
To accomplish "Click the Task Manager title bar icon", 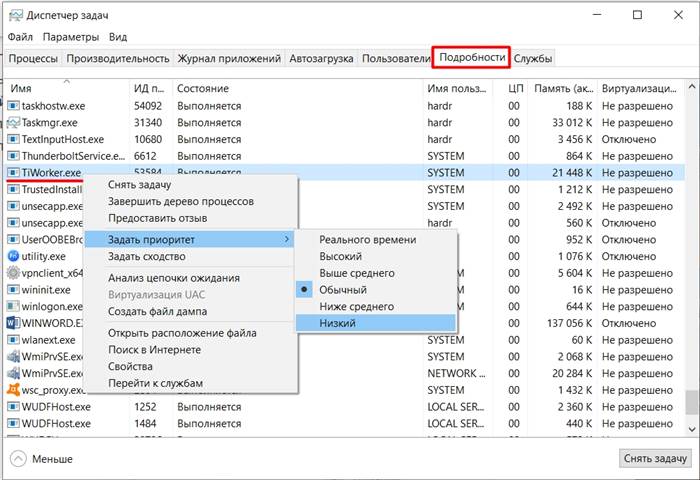I will pos(16,16).
